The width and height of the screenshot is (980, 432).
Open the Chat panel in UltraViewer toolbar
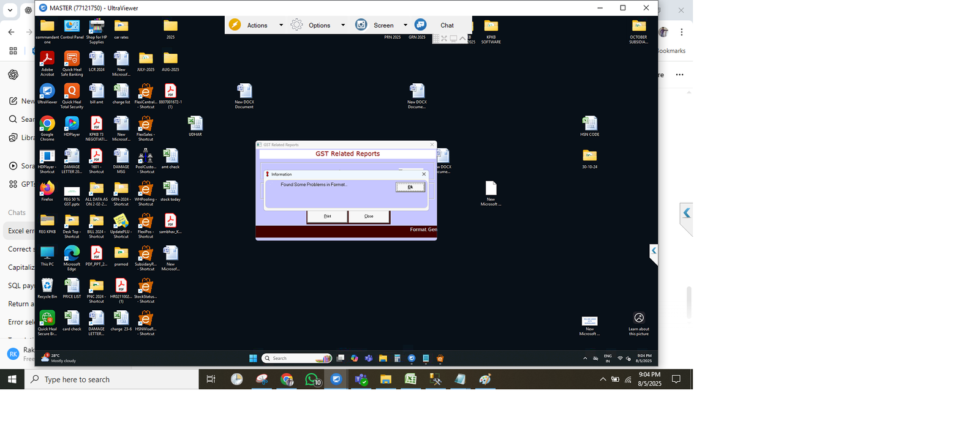coord(447,25)
